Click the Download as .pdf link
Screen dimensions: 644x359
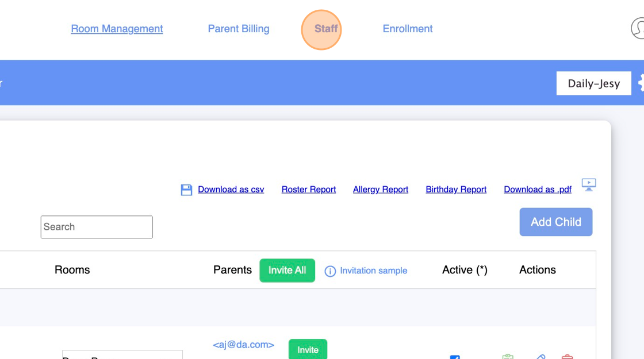(x=538, y=190)
